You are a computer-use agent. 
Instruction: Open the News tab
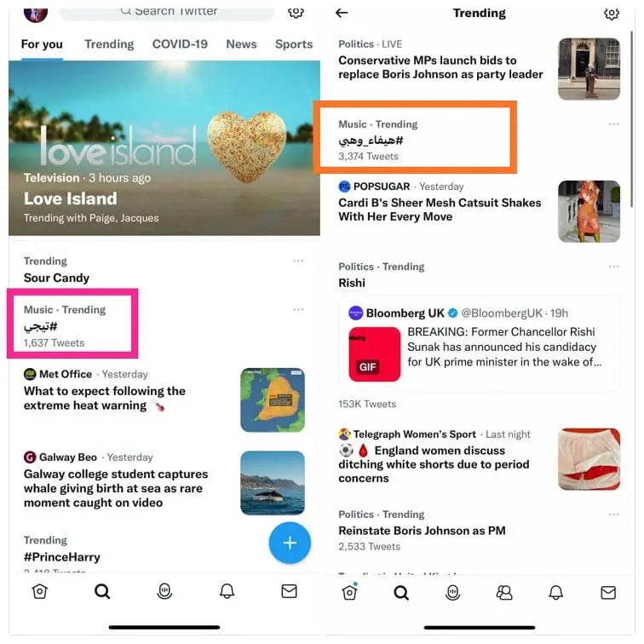[241, 44]
